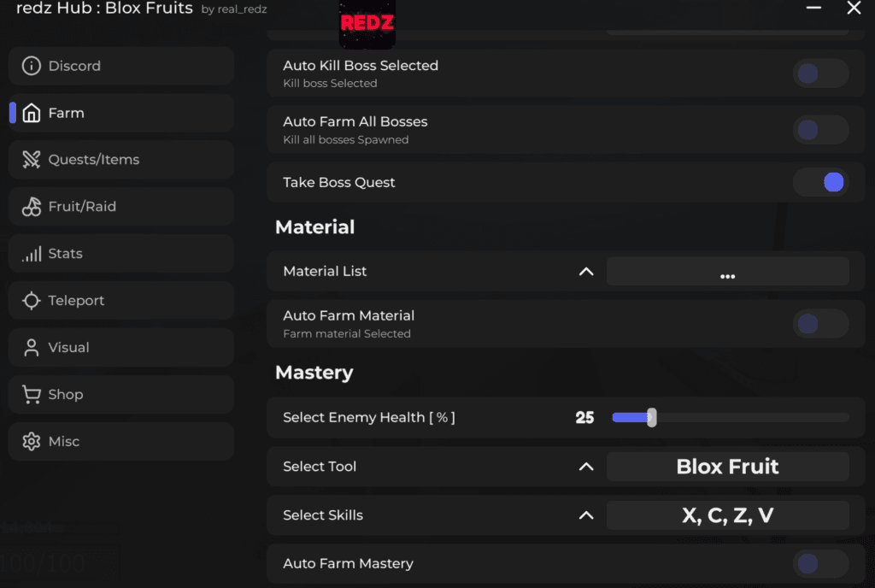
Task: Expand the Select Tool dropdown
Action: point(586,467)
